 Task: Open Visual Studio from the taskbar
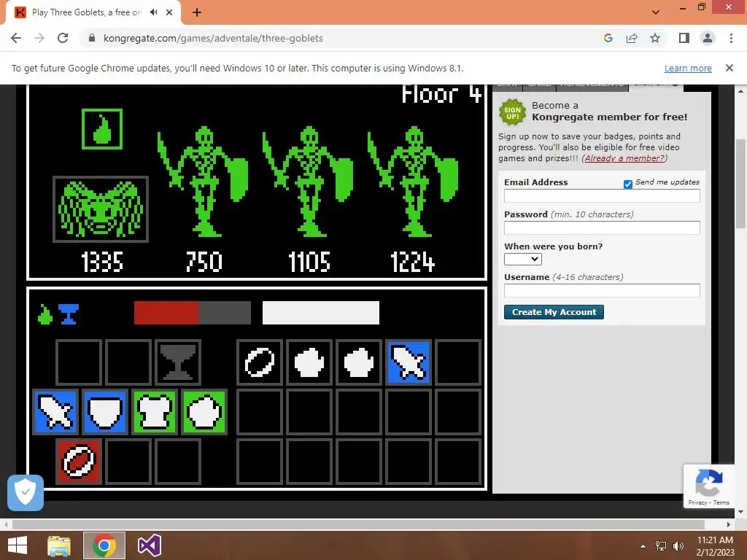click(x=149, y=545)
